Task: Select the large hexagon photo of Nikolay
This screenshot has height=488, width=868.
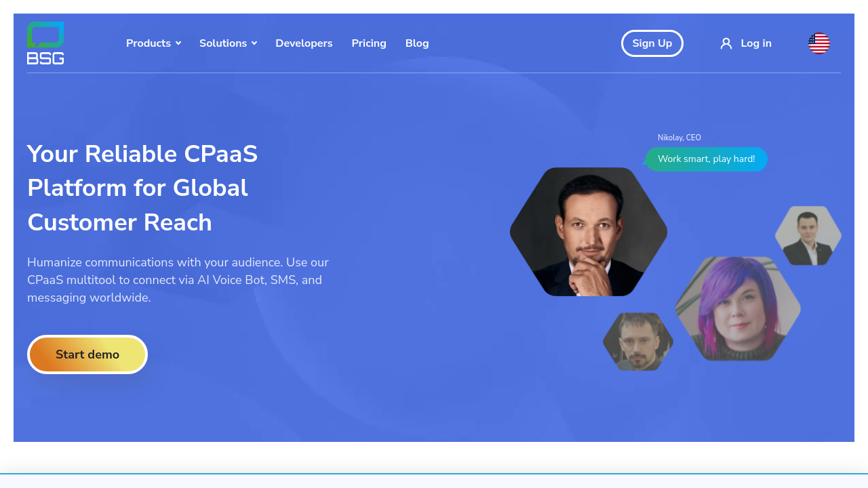Action: coord(589,232)
